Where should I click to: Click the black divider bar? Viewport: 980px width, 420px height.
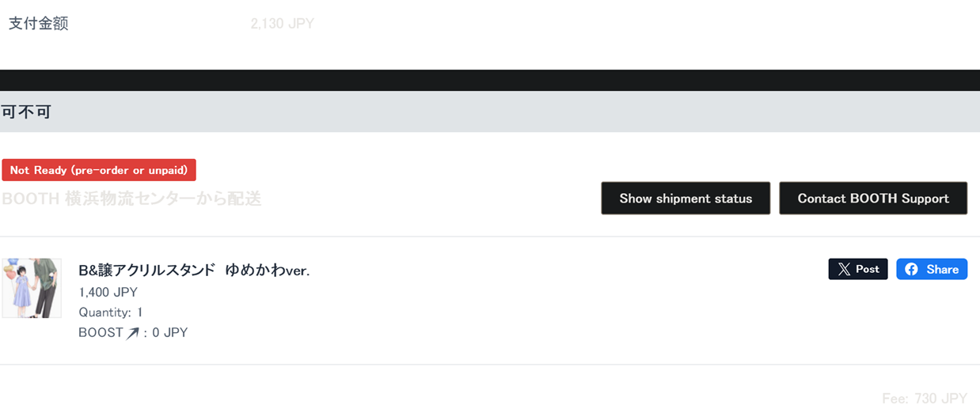click(490, 80)
